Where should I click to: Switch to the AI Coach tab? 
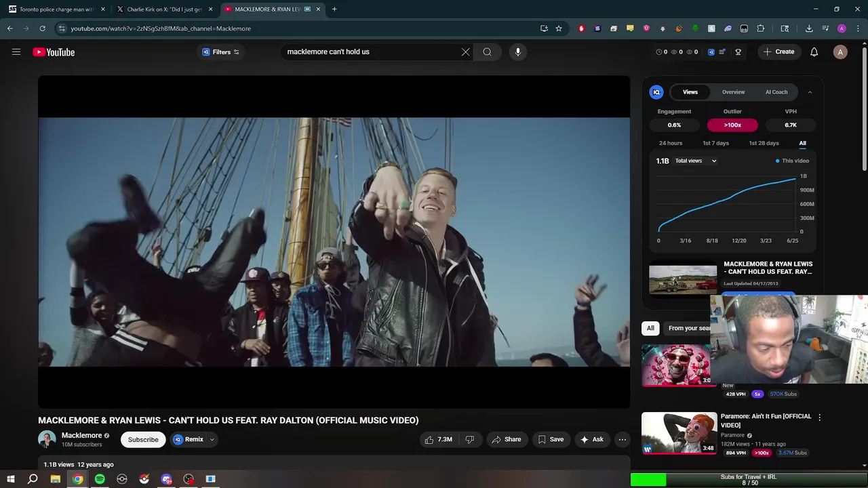[x=776, y=92]
